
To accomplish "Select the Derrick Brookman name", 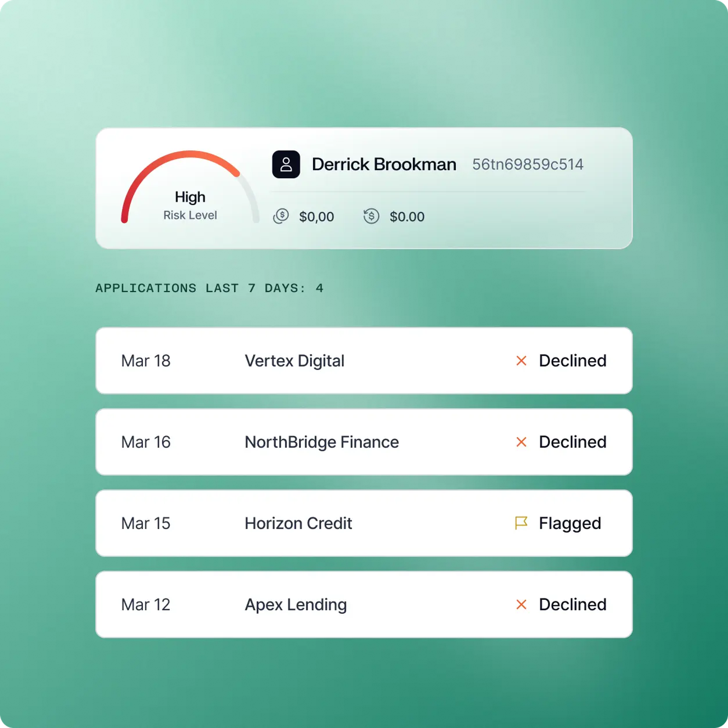I will 384,164.
